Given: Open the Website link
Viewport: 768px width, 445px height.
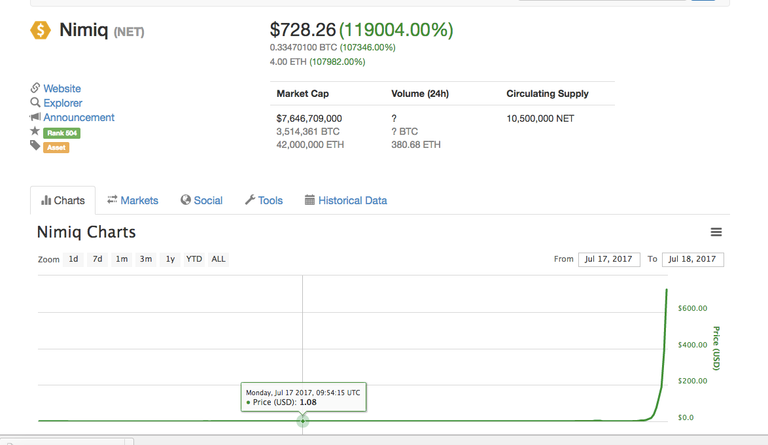Looking at the screenshot, I should [x=62, y=89].
